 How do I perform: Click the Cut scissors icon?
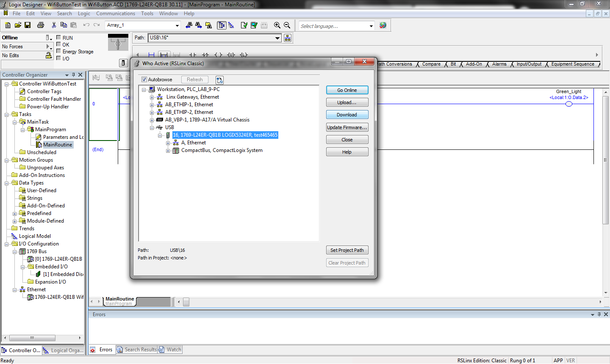pyautogui.click(x=54, y=25)
